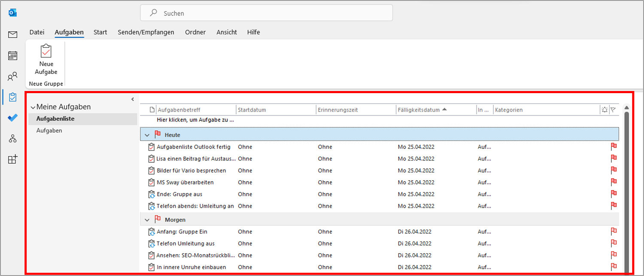Image resolution: width=644 pixels, height=276 pixels.
Task: Click recurring task icon of Ende: Gruppe aus
Action: [x=151, y=194]
